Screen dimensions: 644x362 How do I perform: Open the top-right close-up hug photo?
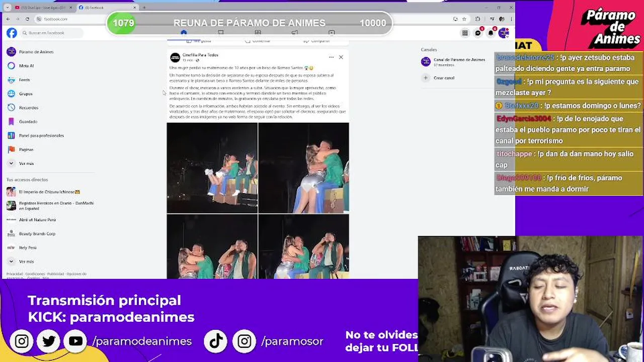pyautogui.click(x=303, y=168)
